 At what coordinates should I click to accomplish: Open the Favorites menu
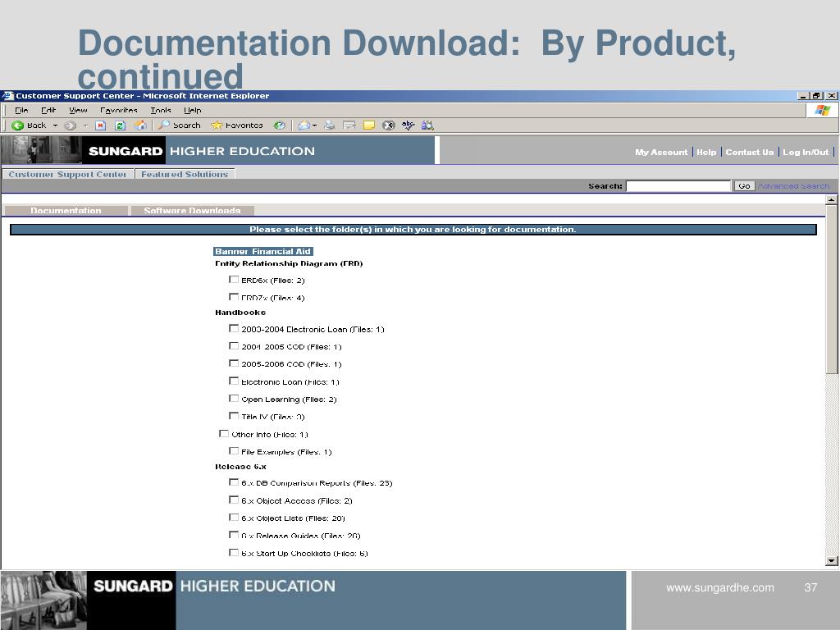pyautogui.click(x=119, y=111)
